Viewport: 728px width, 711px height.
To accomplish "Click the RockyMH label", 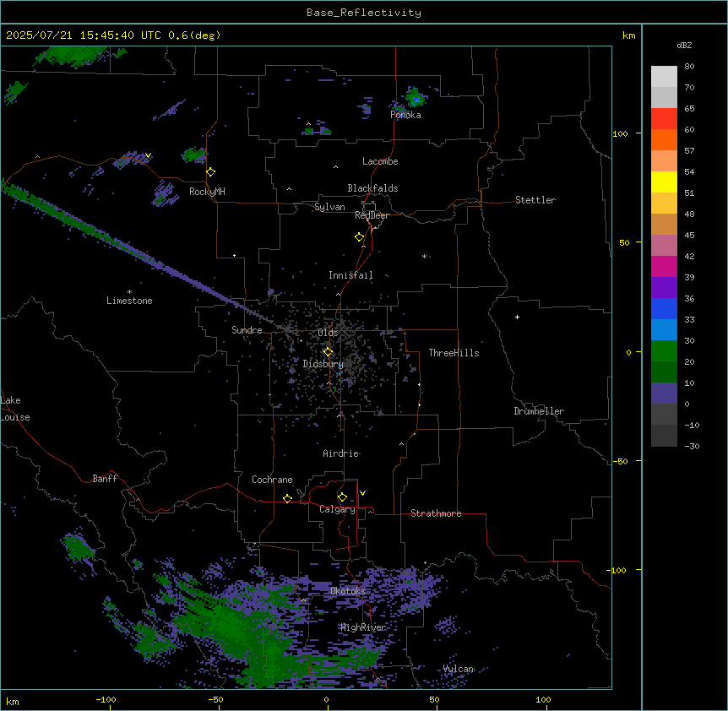I will click(x=207, y=192).
